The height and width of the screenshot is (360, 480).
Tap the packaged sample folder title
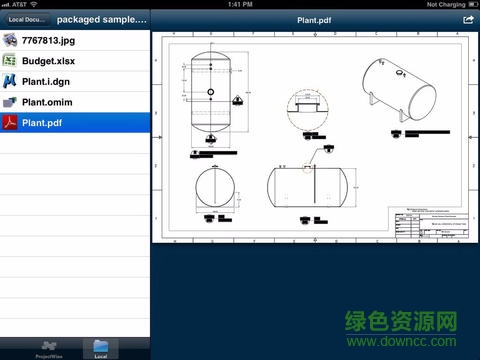pyautogui.click(x=102, y=20)
